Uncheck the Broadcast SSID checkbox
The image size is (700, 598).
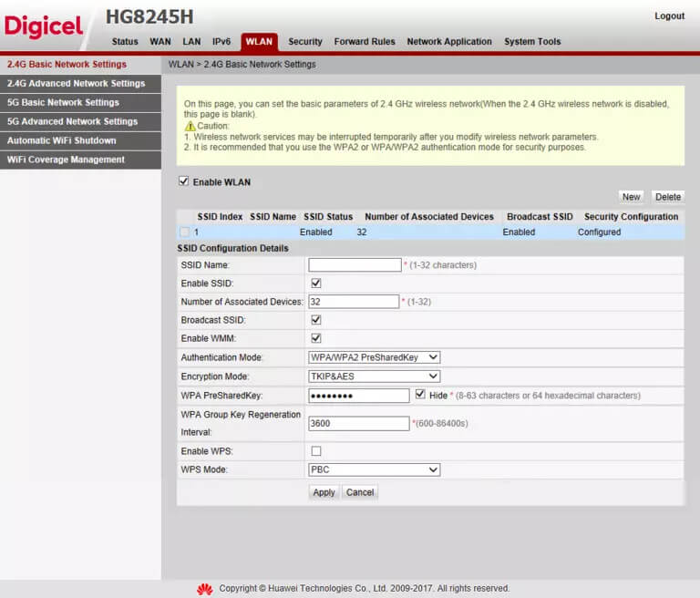pos(316,320)
